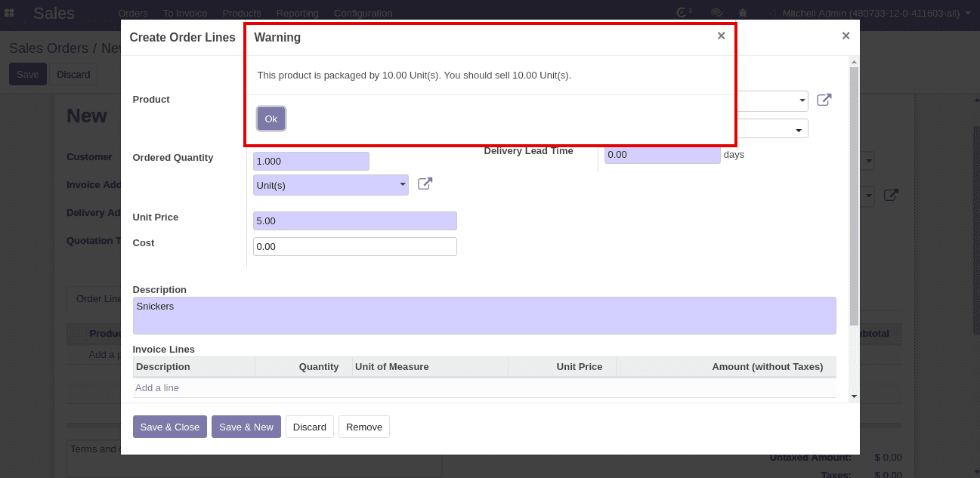Open the conversations chat icon
This screenshot has width=980, height=478.
(x=717, y=13)
